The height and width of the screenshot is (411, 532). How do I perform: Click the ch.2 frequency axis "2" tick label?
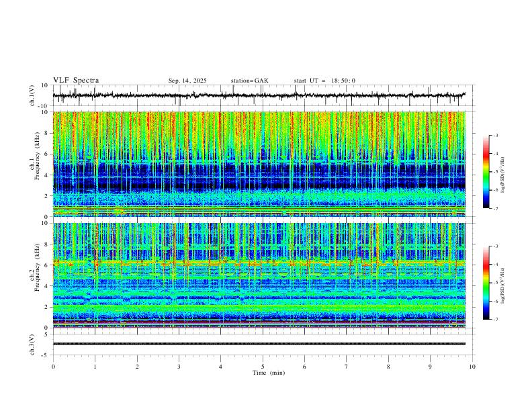coord(47,307)
